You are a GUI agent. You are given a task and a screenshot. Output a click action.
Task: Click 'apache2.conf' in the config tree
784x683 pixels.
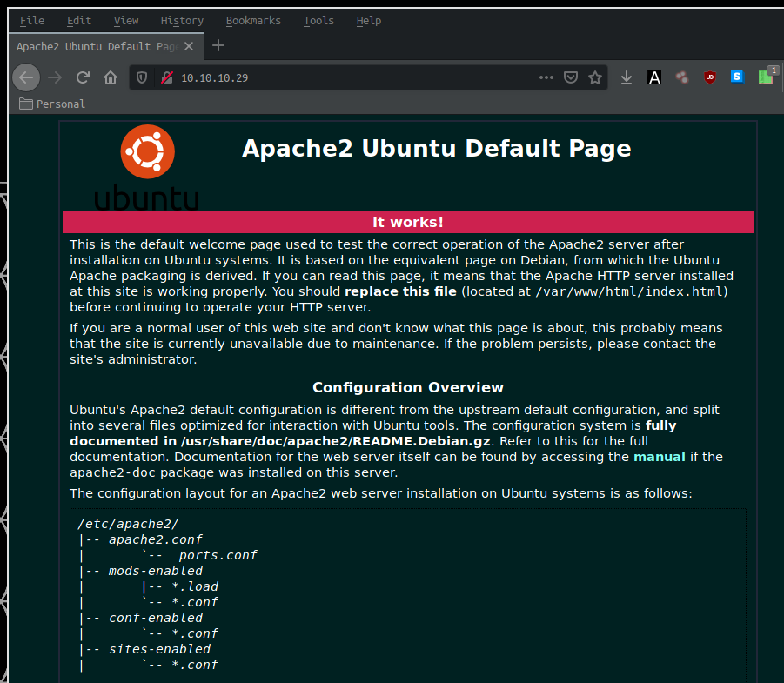pyautogui.click(x=156, y=539)
